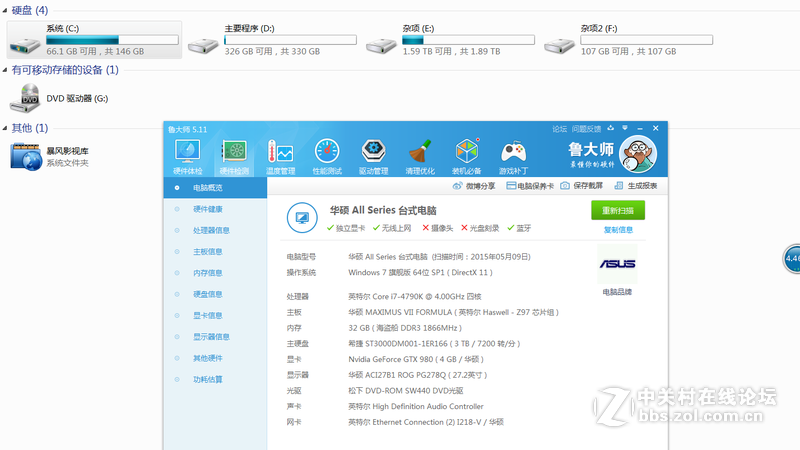
Task: Click the 清理优化 broom icon
Action: click(420, 157)
